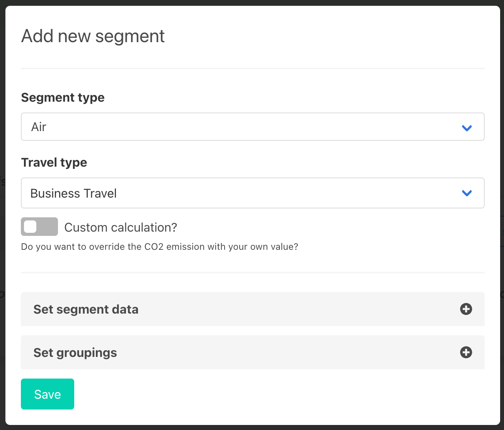Click the plus icon on Set segment data
The image size is (504, 430).
[466, 309]
